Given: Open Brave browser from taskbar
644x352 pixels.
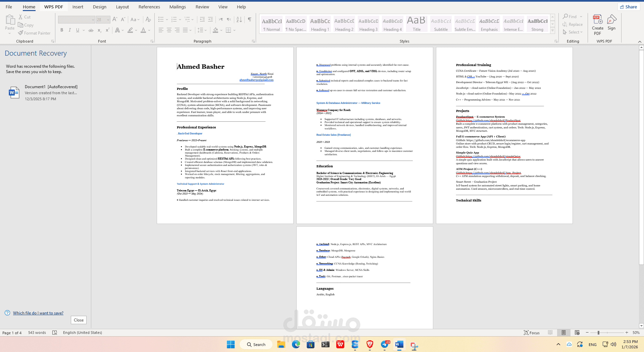Looking at the screenshot, I should coord(370,344).
